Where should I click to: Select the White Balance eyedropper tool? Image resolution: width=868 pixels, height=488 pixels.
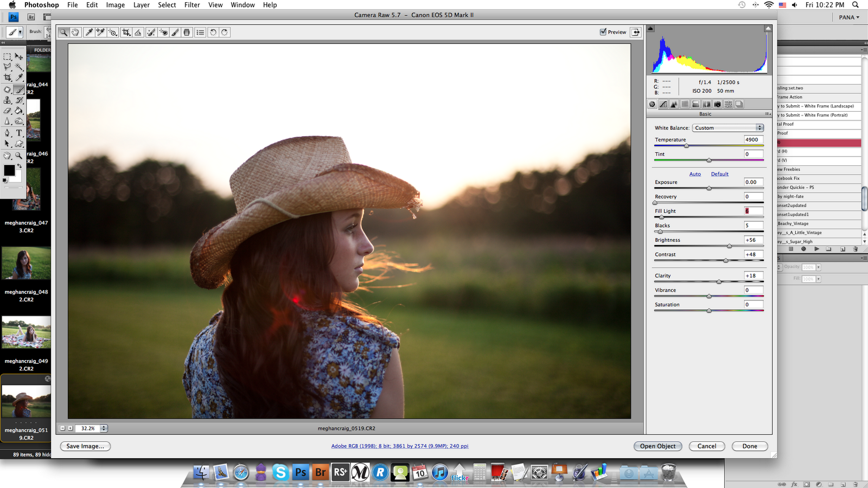89,33
